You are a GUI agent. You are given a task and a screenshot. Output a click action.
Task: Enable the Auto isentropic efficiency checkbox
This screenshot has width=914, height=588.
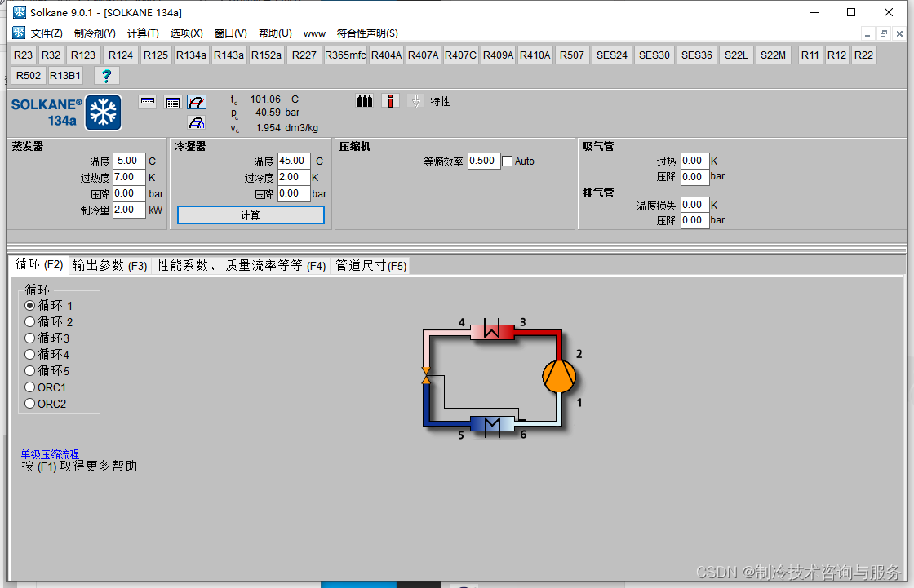507,161
